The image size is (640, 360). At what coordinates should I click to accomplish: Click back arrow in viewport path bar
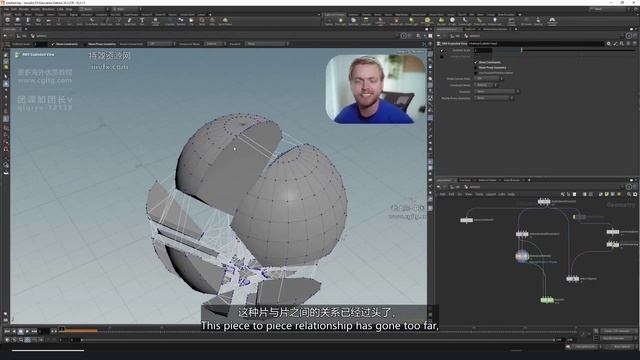5,36
